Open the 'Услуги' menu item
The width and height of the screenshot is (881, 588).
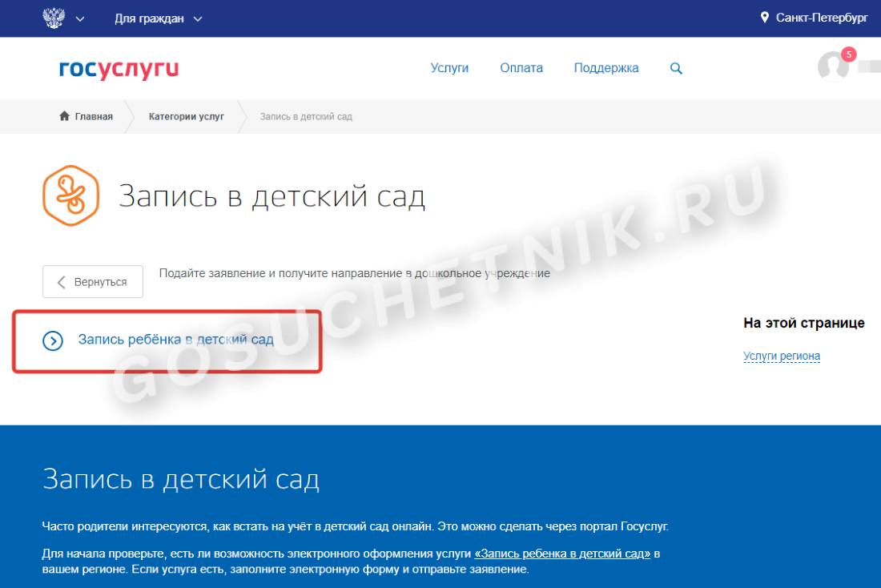(x=449, y=68)
